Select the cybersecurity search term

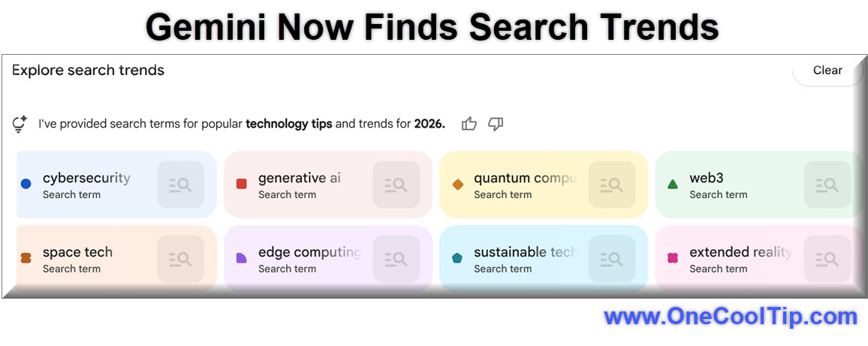86,179
